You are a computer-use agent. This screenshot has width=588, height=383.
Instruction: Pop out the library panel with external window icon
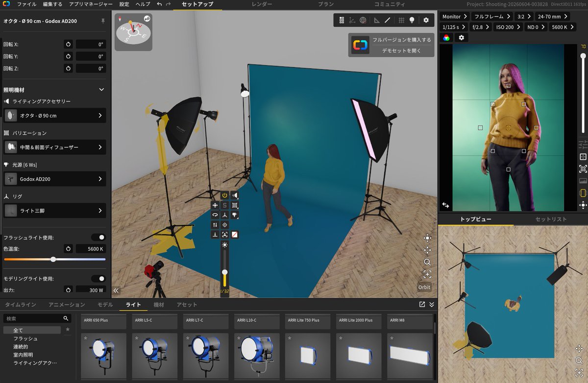click(422, 304)
